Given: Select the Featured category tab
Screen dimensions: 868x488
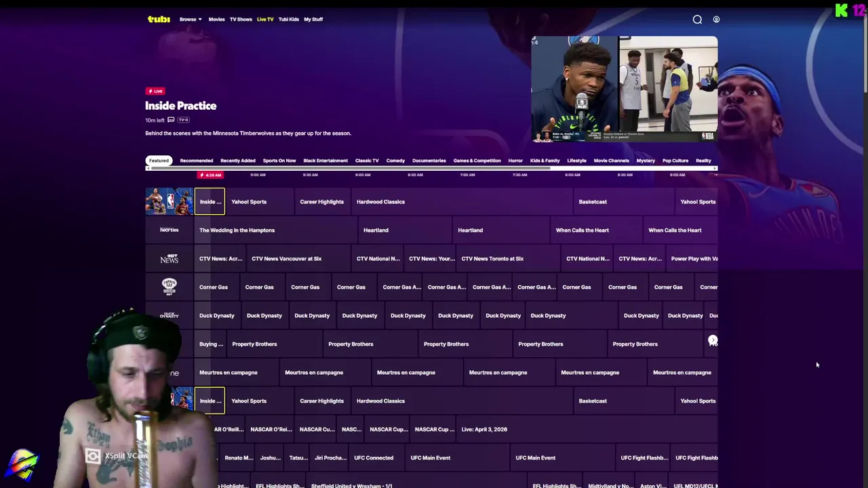Looking at the screenshot, I should point(159,161).
